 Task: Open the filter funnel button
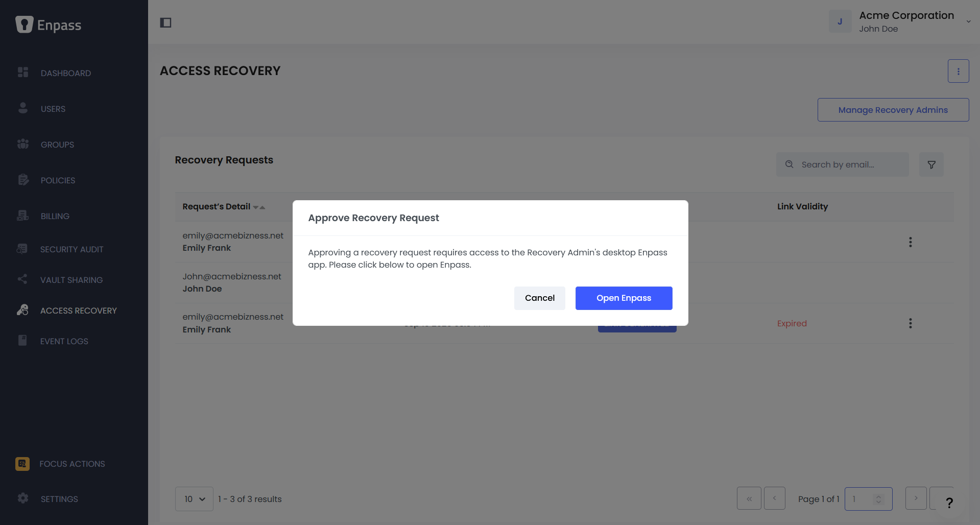click(931, 164)
